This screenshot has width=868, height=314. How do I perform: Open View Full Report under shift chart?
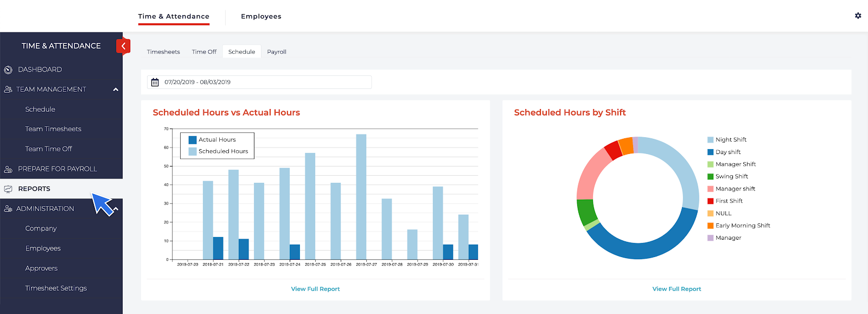[x=676, y=289]
